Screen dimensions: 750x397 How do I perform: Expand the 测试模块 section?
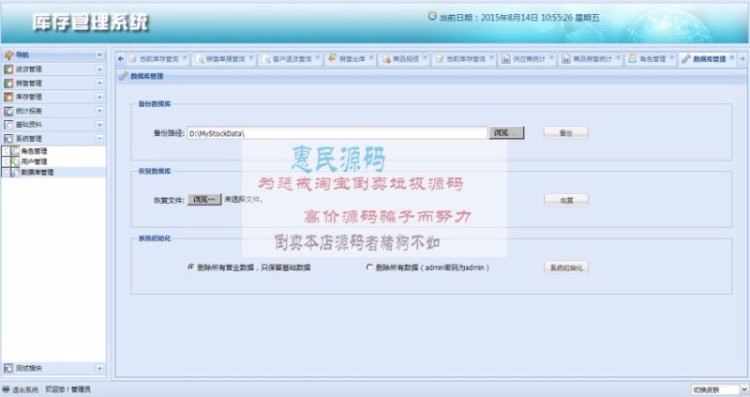99,368
